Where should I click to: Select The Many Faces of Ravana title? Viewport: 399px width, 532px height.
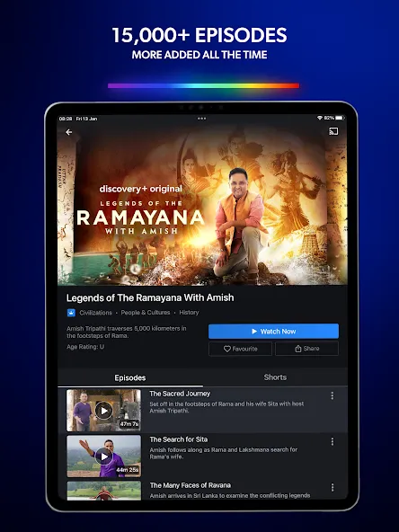(191, 485)
